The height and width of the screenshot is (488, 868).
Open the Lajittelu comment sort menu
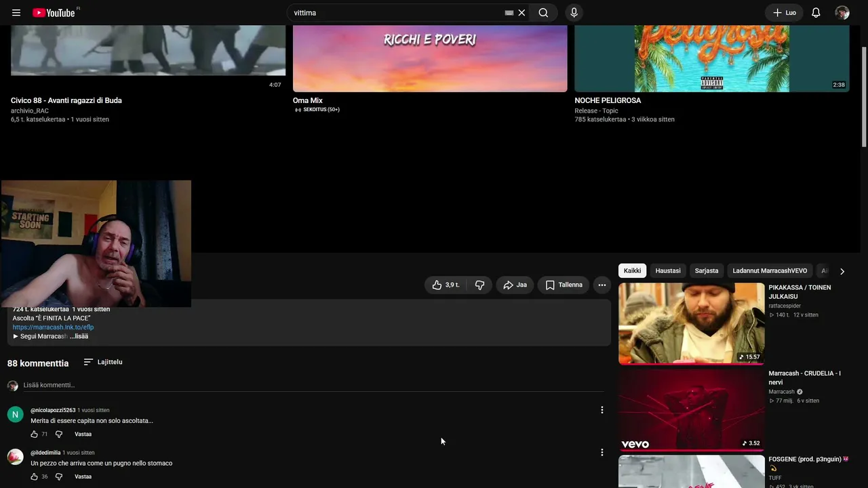point(103,362)
